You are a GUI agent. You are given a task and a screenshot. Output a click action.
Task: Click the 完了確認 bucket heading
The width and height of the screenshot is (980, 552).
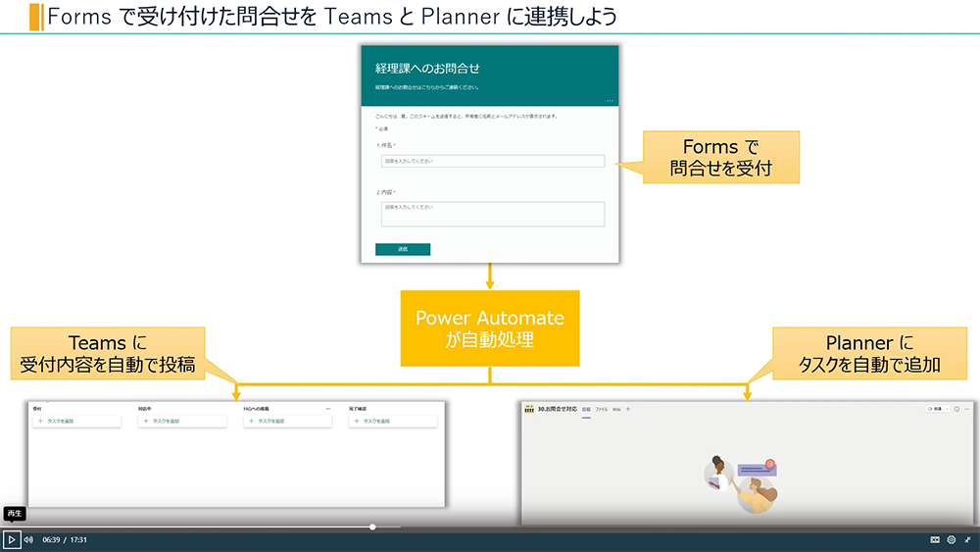[358, 409]
